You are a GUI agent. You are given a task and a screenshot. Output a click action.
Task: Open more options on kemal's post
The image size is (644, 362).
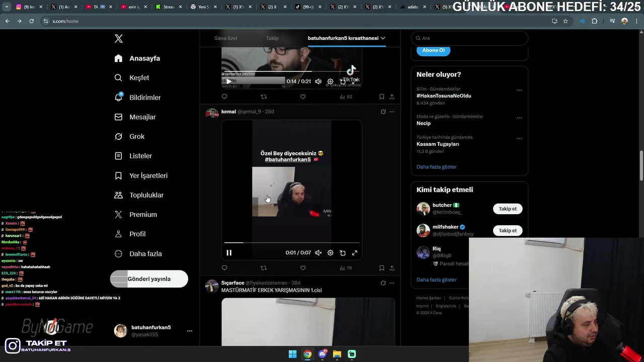tap(392, 112)
